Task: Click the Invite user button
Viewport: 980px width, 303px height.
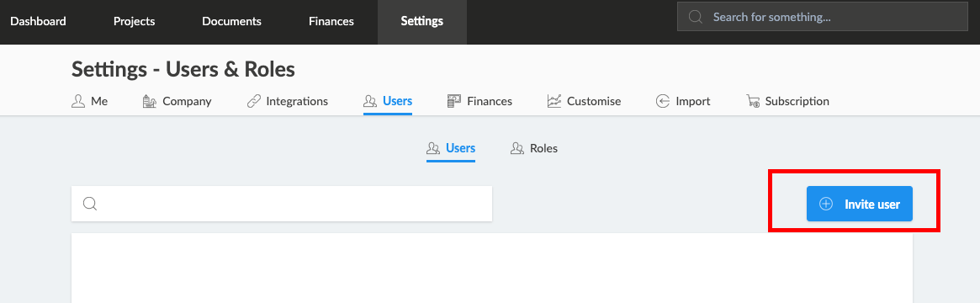Action: pos(860,204)
